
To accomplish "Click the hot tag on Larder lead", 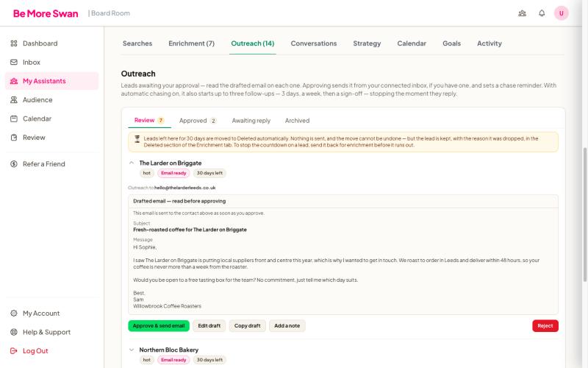I will point(146,173).
